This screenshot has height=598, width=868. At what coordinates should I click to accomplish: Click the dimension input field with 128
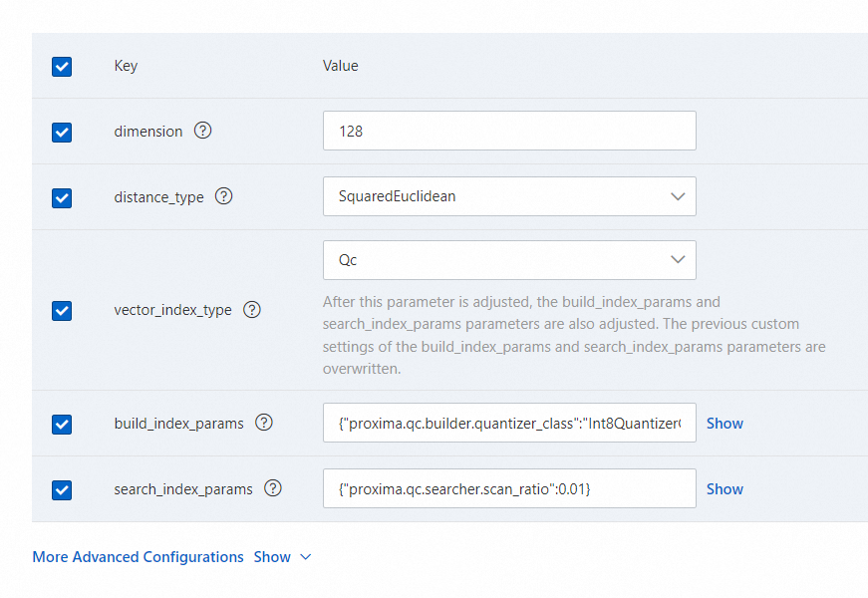pyautogui.click(x=509, y=131)
